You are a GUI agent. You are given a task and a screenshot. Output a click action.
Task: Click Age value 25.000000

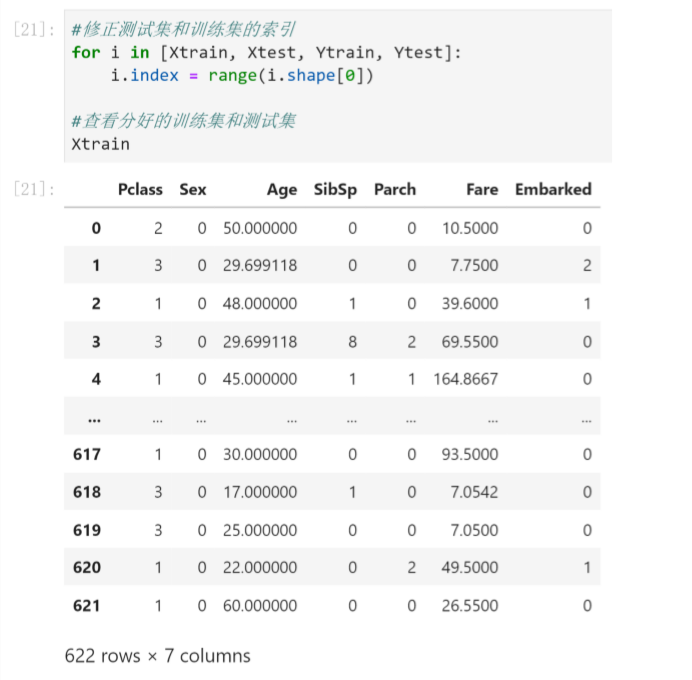coord(260,530)
